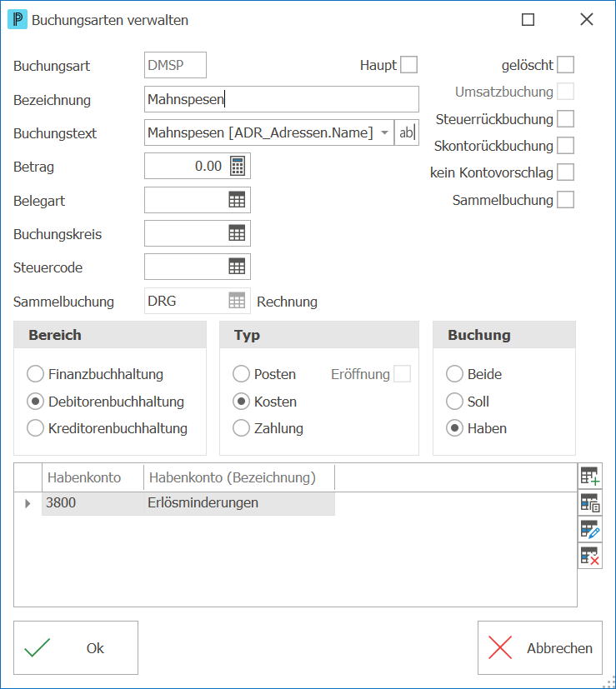Check the kein Kontovorschlag option

(565, 172)
